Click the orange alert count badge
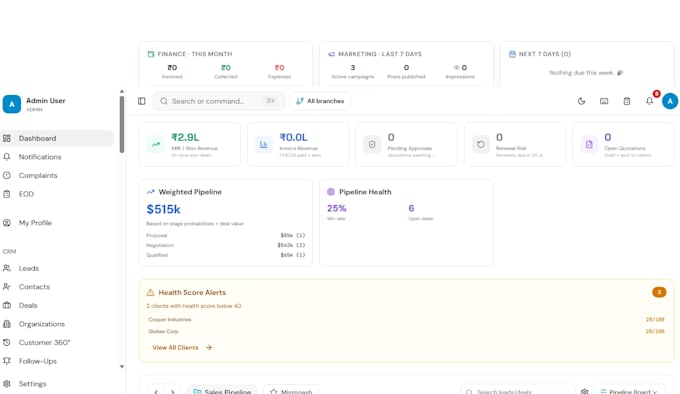This screenshot has width=680, height=394. tap(659, 292)
